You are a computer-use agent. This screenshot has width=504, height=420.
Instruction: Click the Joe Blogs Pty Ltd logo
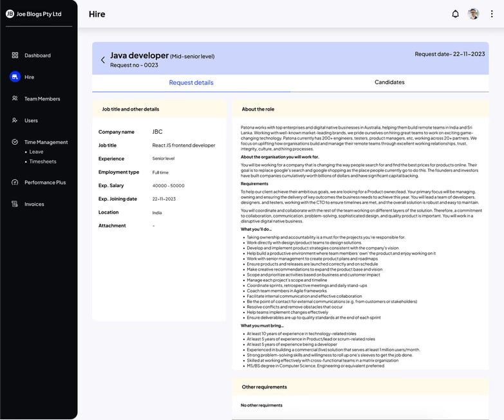tap(10, 14)
